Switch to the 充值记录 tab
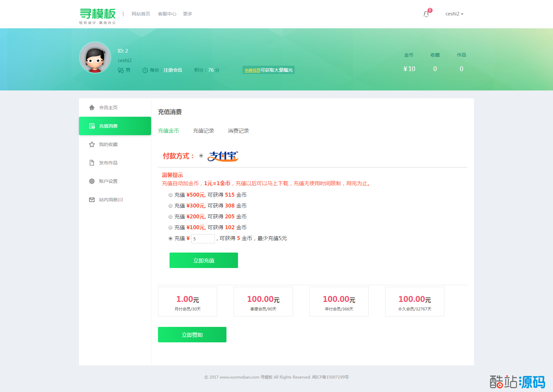Screen dimensions: 553x392 click(203, 131)
